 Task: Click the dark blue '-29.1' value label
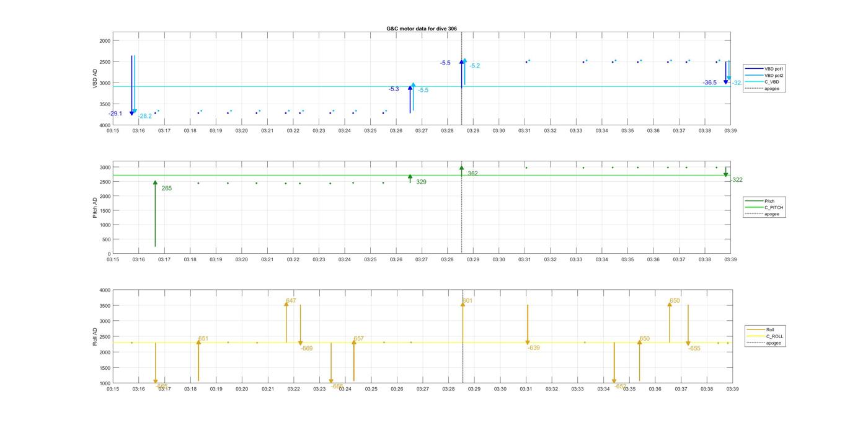[x=115, y=114]
